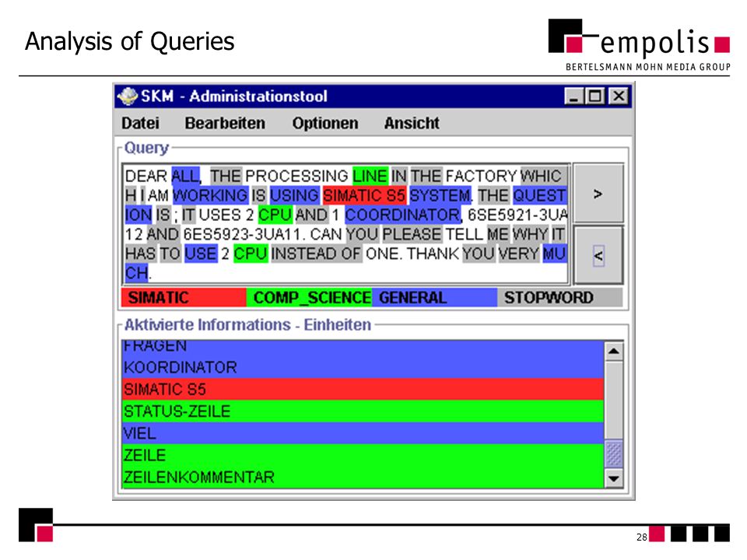747x560 pixels.
Task: Open the Bearbeiten menu
Action: [225, 124]
